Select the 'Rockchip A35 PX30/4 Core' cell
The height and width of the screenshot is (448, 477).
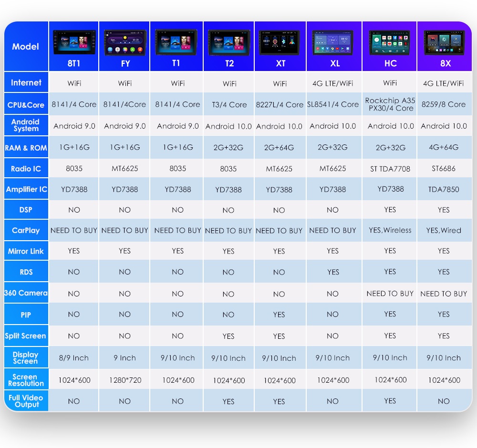click(x=390, y=104)
